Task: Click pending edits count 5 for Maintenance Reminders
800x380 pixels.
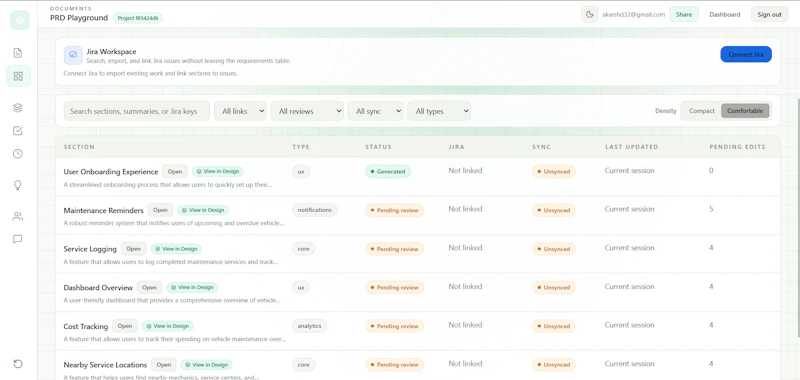Action: coord(711,209)
